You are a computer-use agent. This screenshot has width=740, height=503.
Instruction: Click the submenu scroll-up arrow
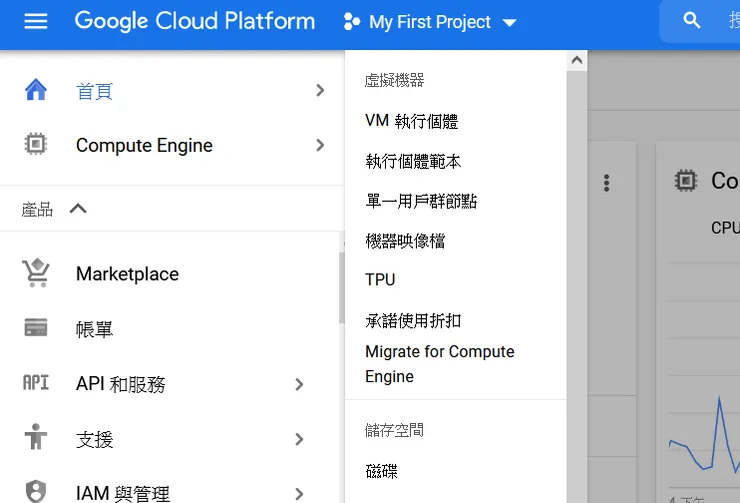click(x=577, y=60)
